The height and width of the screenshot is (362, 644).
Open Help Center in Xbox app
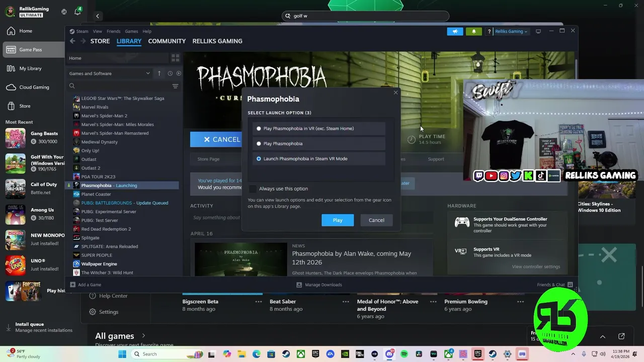pyautogui.click(x=108, y=296)
